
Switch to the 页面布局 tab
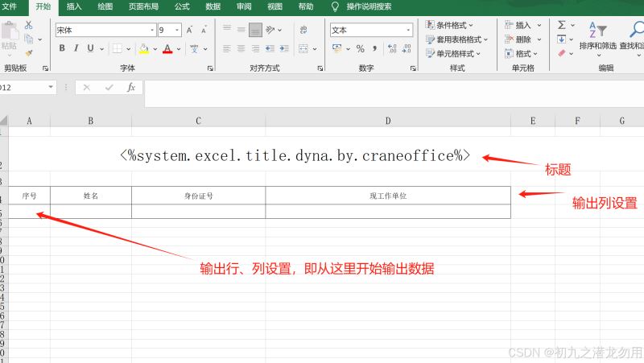click(143, 6)
